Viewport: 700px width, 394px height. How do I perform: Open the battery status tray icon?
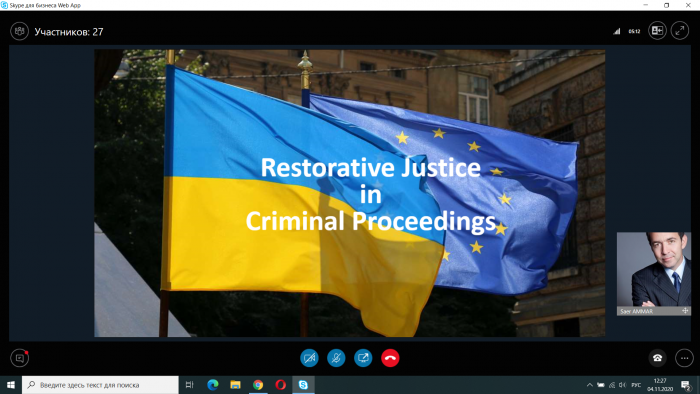[x=601, y=385]
